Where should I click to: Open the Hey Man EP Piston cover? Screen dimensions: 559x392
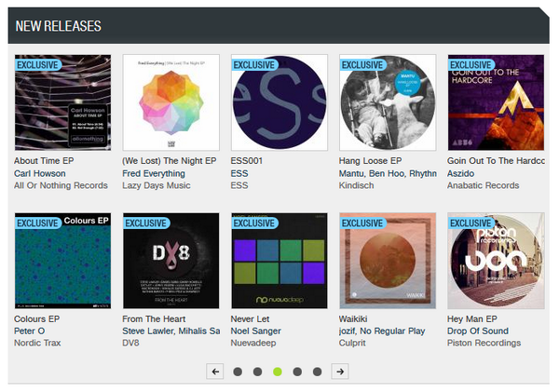497,261
